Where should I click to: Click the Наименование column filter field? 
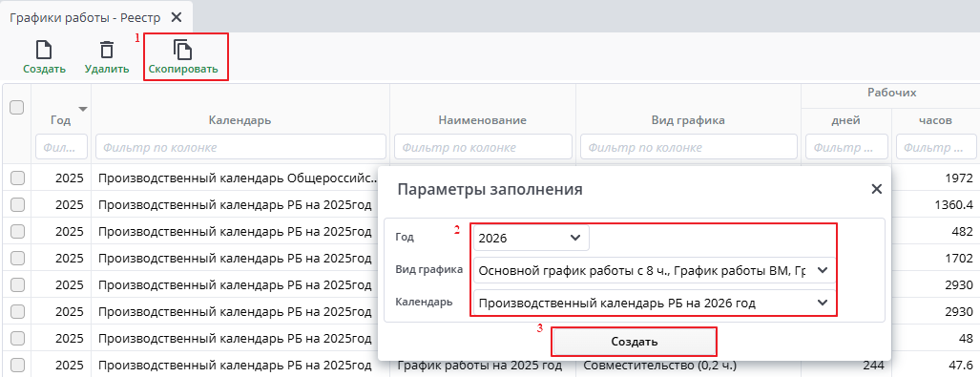[483, 148]
